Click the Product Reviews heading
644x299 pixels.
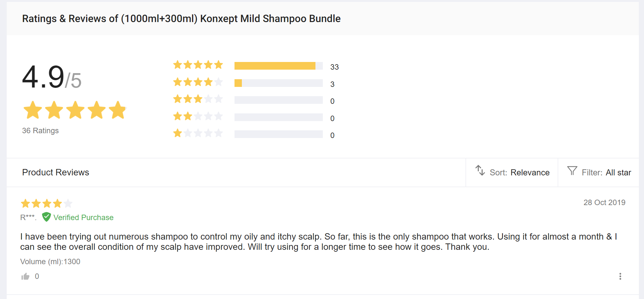56,172
